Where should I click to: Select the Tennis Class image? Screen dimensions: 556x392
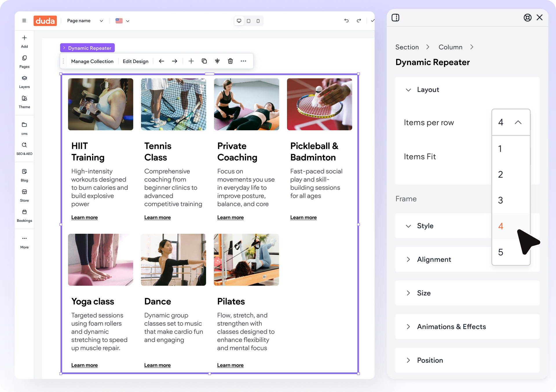click(173, 104)
